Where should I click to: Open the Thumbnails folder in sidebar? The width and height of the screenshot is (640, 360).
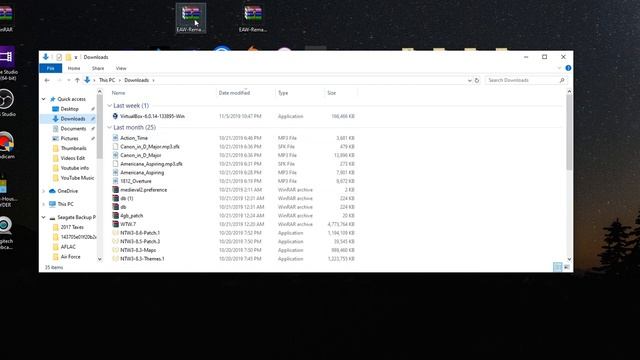point(73,148)
